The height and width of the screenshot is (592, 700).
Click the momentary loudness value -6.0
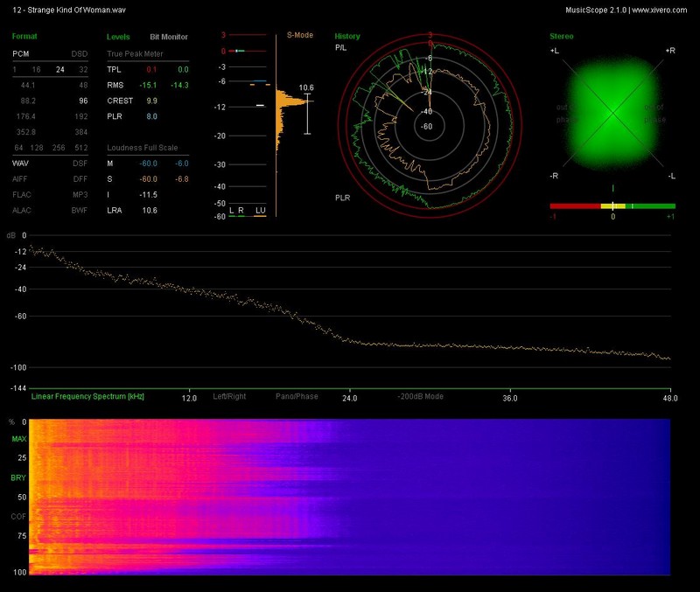click(x=182, y=164)
